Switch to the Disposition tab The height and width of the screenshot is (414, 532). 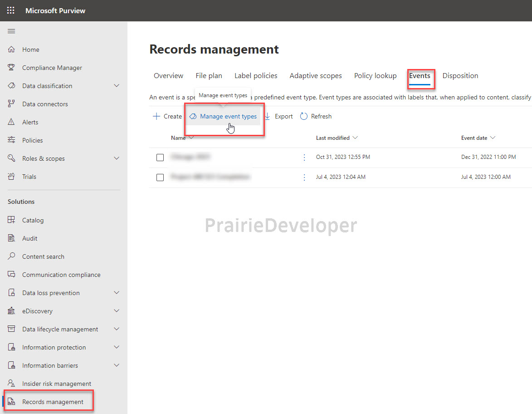click(x=460, y=75)
